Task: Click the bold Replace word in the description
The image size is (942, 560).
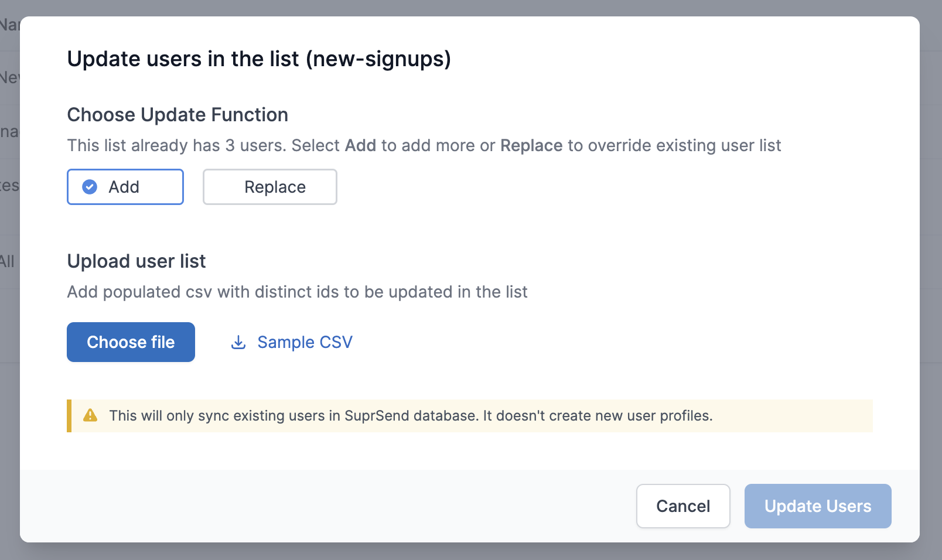Action: point(531,146)
